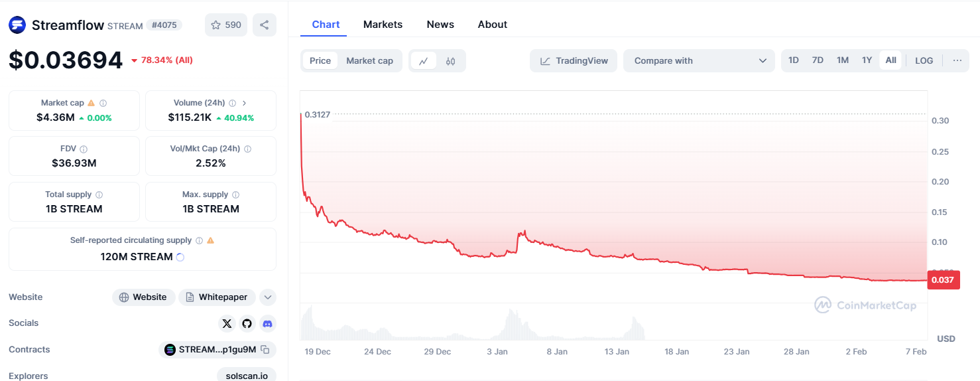Screen dimensions: 980x381
Task: Switch to the Markets tab
Action: pos(383,25)
